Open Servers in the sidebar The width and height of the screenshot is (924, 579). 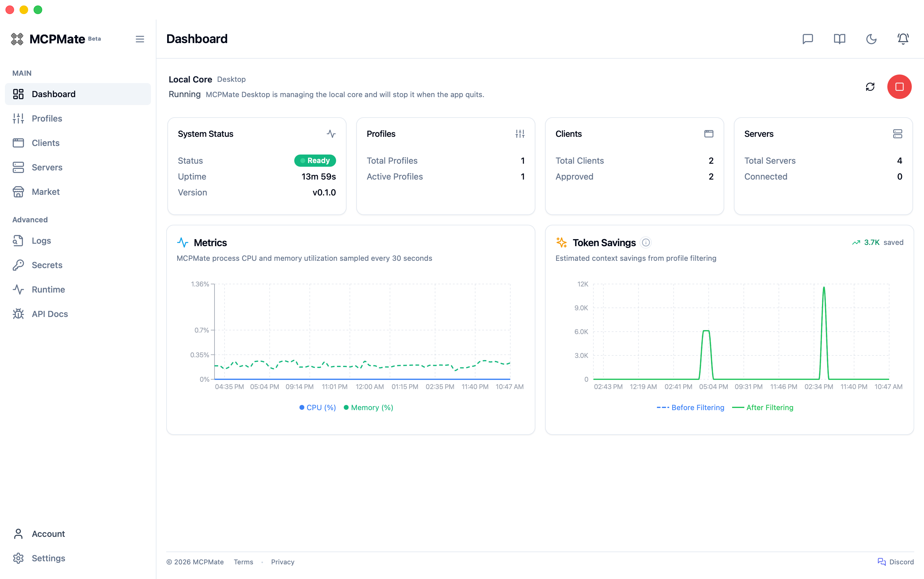[x=78, y=167]
